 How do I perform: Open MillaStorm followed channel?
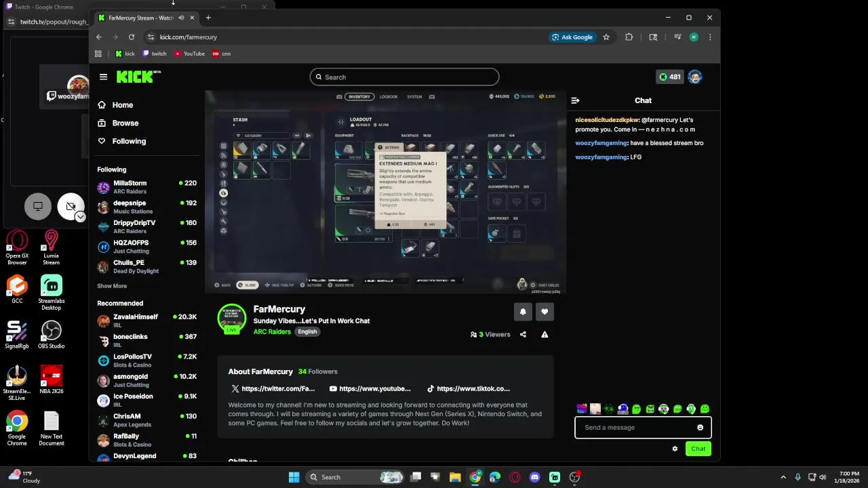click(146, 187)
